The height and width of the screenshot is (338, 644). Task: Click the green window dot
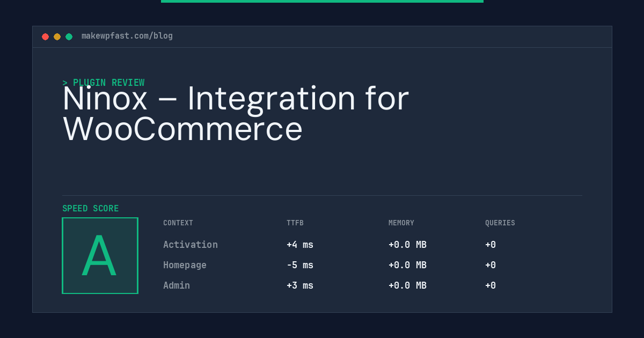[69, 36]
